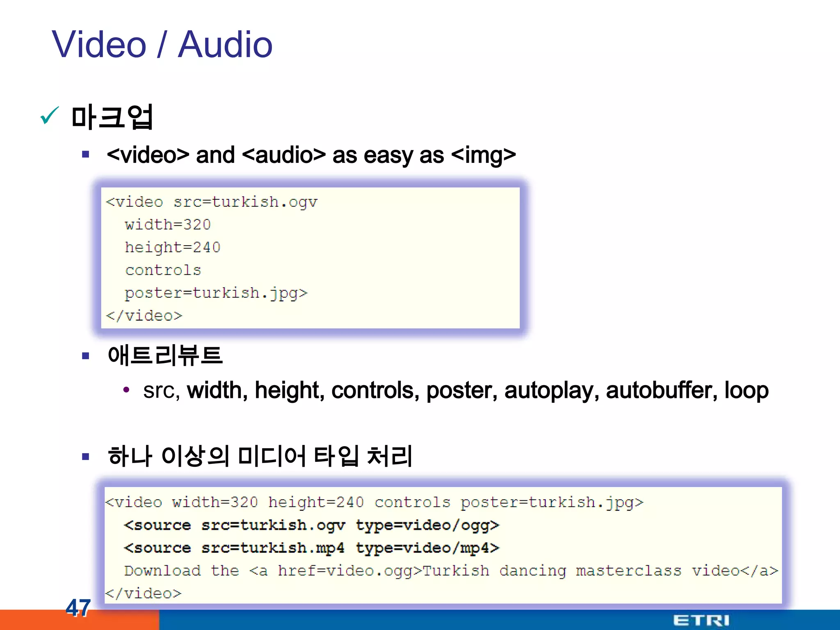Select the heading '마크업'
The image size is (840, 630).
[112, 117]
